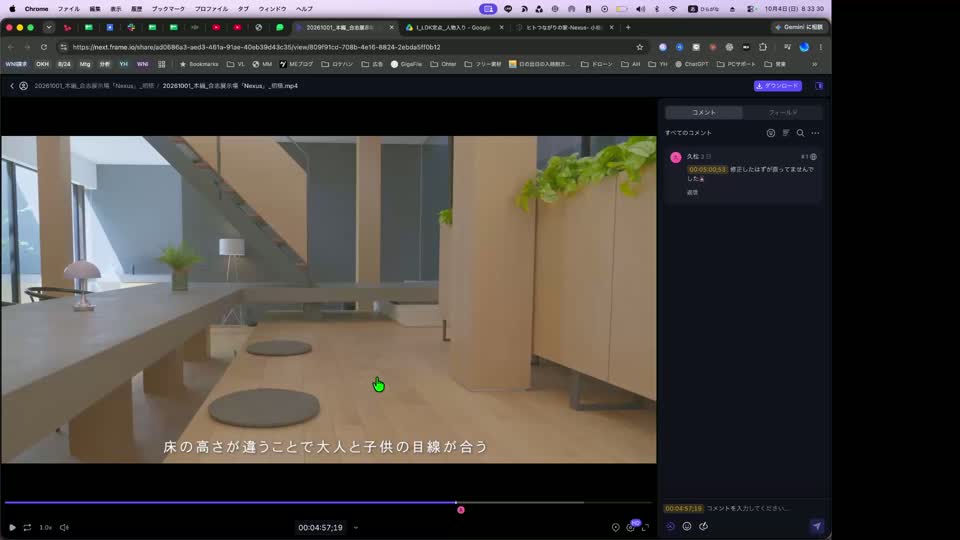
Task: Open the comment sort options icon
Action: pyautogui.click(x=786, y=133)
